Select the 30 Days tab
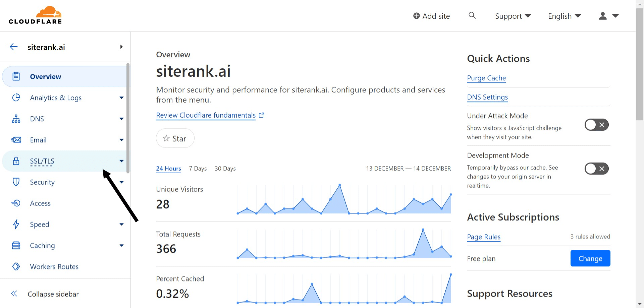The height and width of the screenshot is (308, 644). tap(225, 169)
